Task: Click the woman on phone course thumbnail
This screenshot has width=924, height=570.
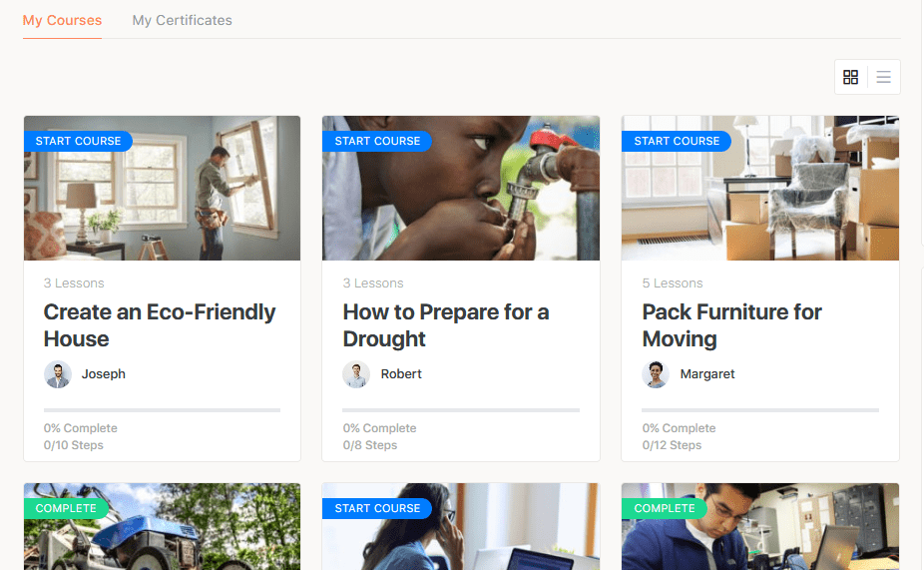Action: click(x=461, y=526)
